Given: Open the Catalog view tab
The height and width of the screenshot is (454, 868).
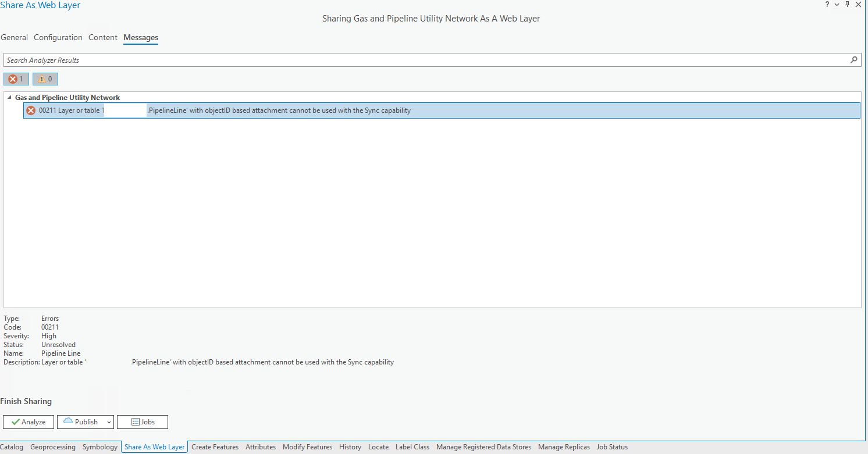Looking at the screenshot, I should 12,446.
